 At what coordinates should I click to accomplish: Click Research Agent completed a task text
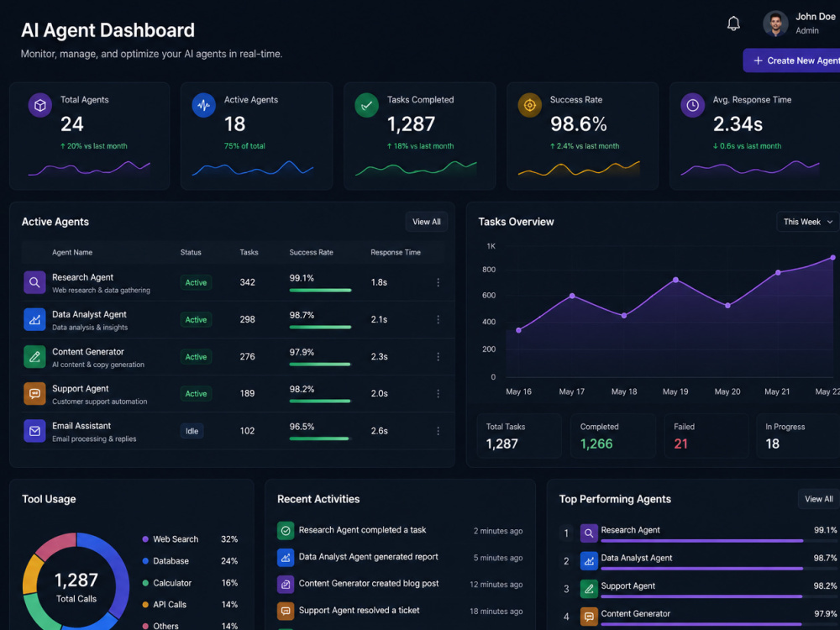pyautogui.click(x=362, y=530)
